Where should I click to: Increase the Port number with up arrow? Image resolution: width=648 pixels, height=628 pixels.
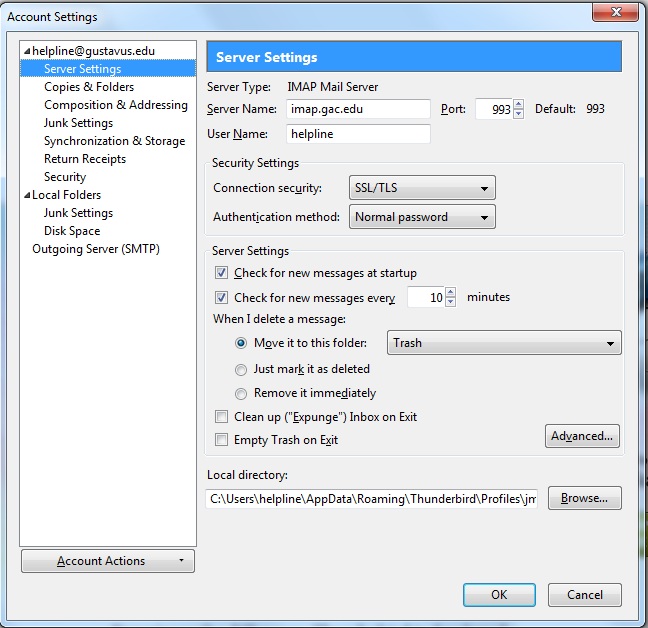click(x=518, y=104)
